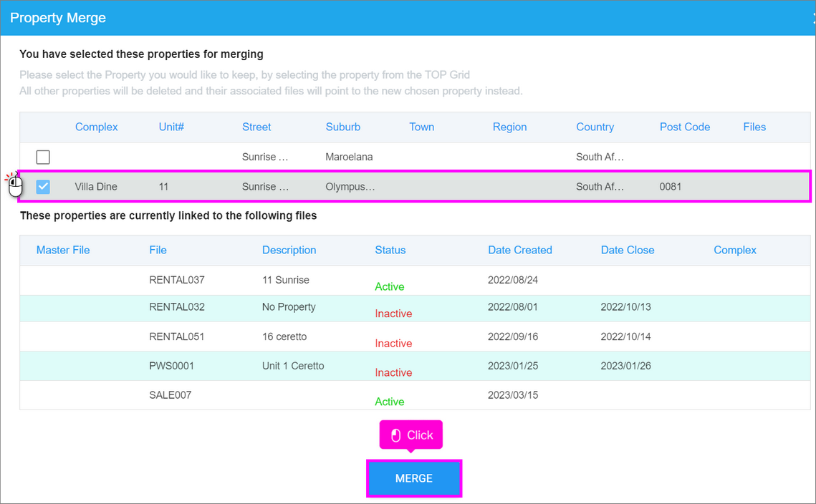This screenshot has height=504, width=816.
Task: Click the MERGE button
Action: (x=413, y=478)
